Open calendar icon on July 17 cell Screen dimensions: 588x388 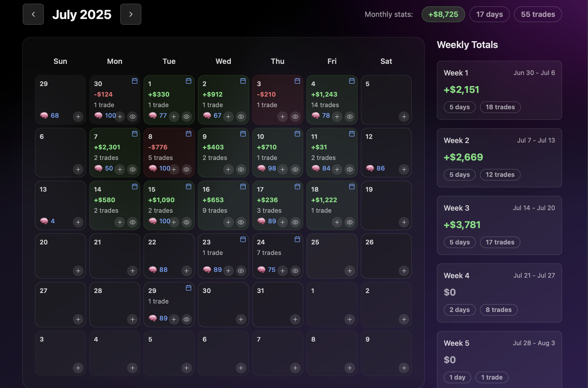tap(297, 186)
